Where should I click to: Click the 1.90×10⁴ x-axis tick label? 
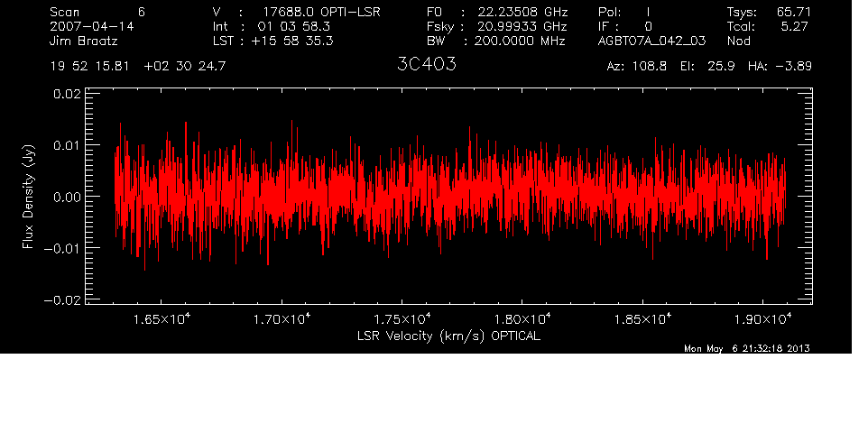tap(763, 319)
